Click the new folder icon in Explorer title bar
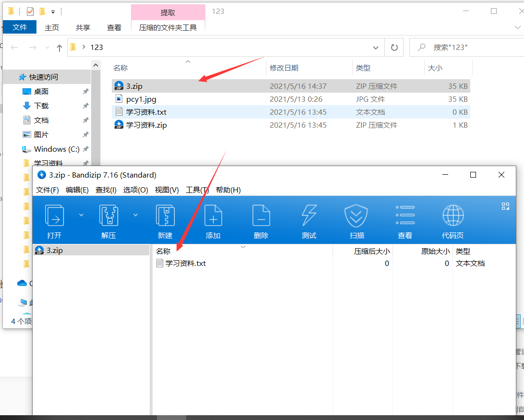This screenshot has width=524, height=420. pos(42,12)
